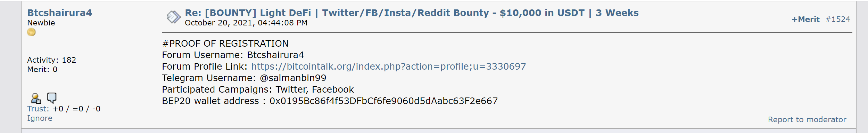Open the Trust link
The image size is (868, 133).
(38, 109)
